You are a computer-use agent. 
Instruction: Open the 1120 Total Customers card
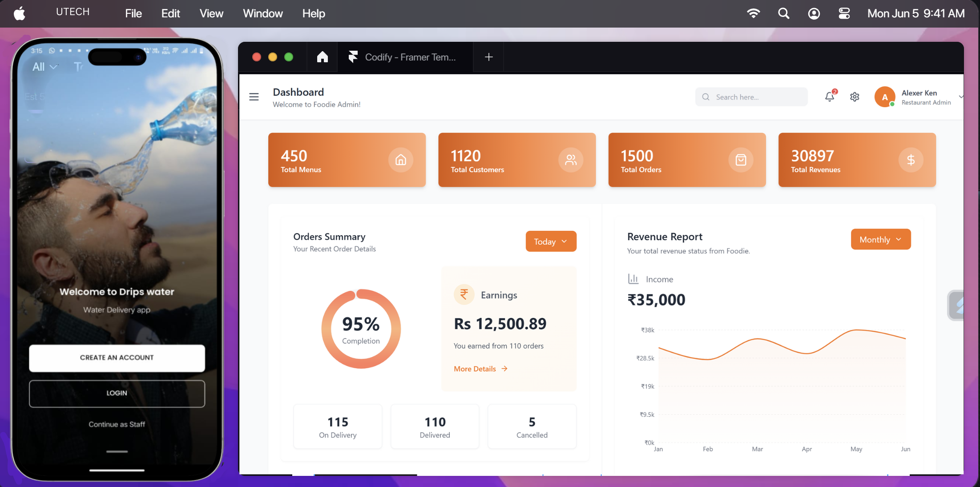pyautogui.click(x=517, y=160)
